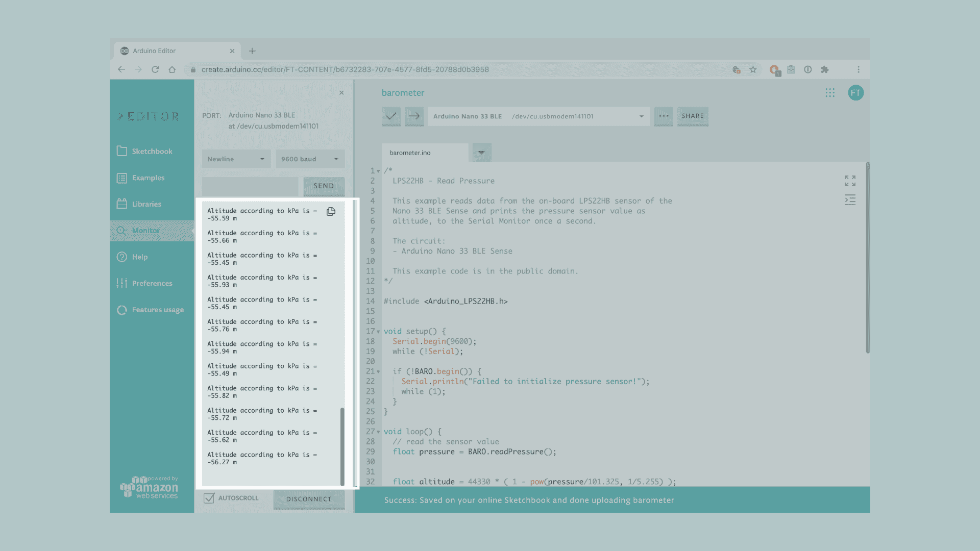This screenshot has height=551, width=980.
Task: Open the 9600 baud dropdown
Action: [310, 159]
